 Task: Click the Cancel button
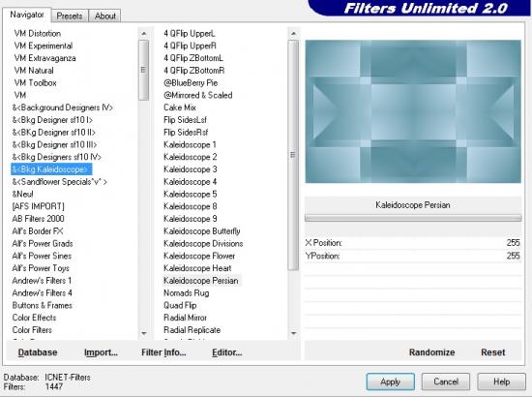(446, 382)
